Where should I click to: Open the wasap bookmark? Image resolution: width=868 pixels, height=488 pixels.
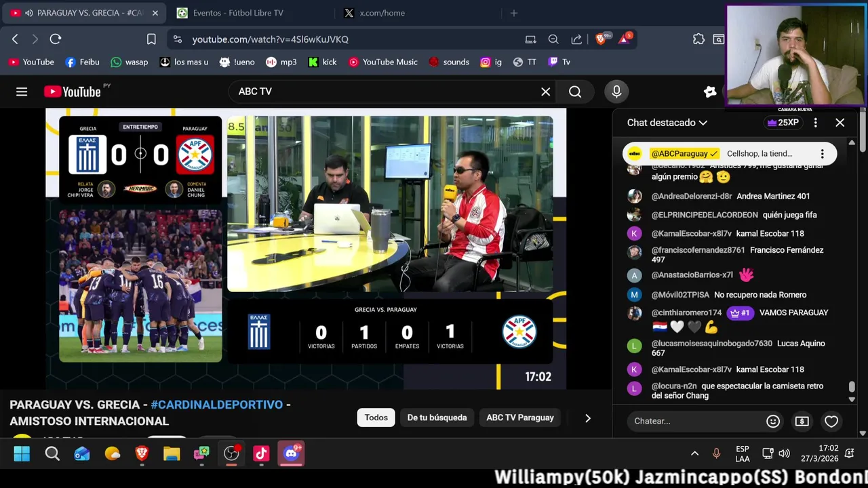click(129, 62)
